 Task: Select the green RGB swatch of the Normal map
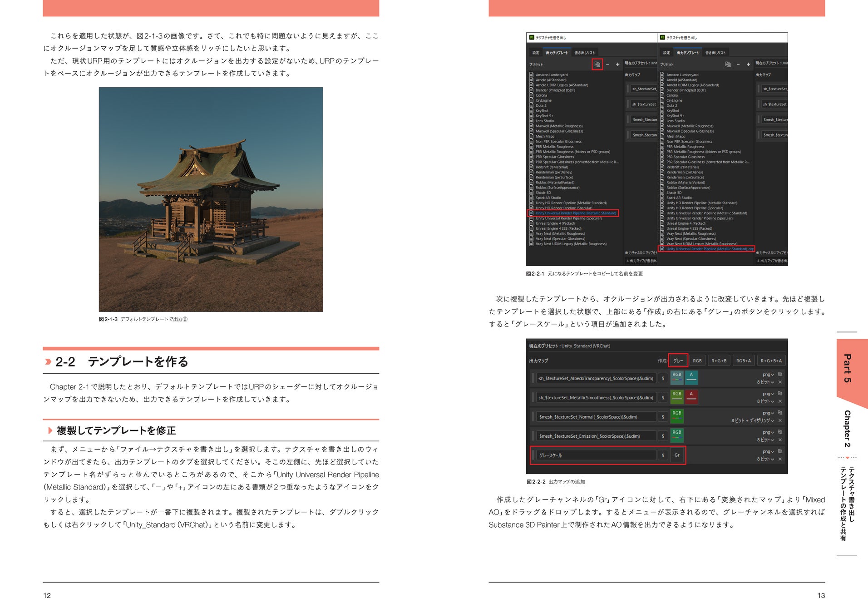[677, 416]
